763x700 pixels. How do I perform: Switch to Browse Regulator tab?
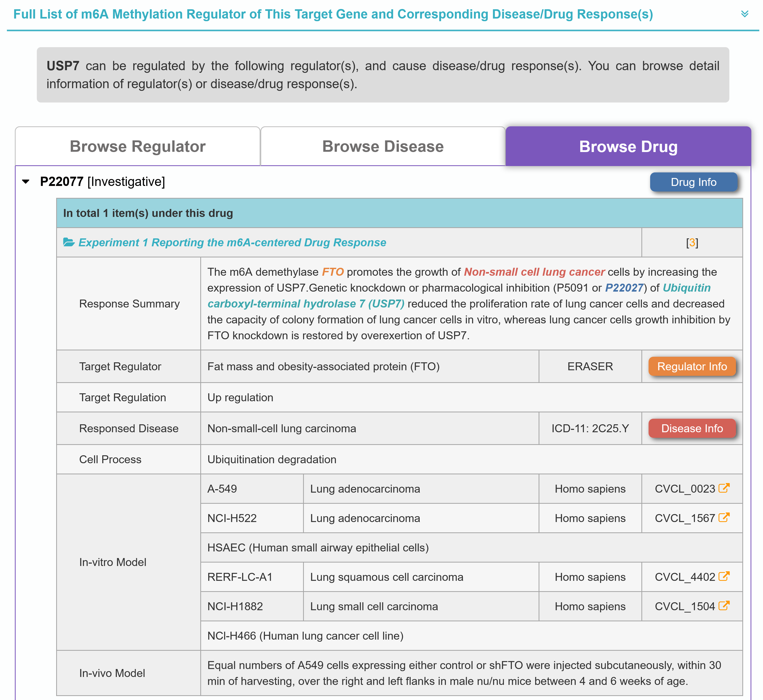(137, 146)
